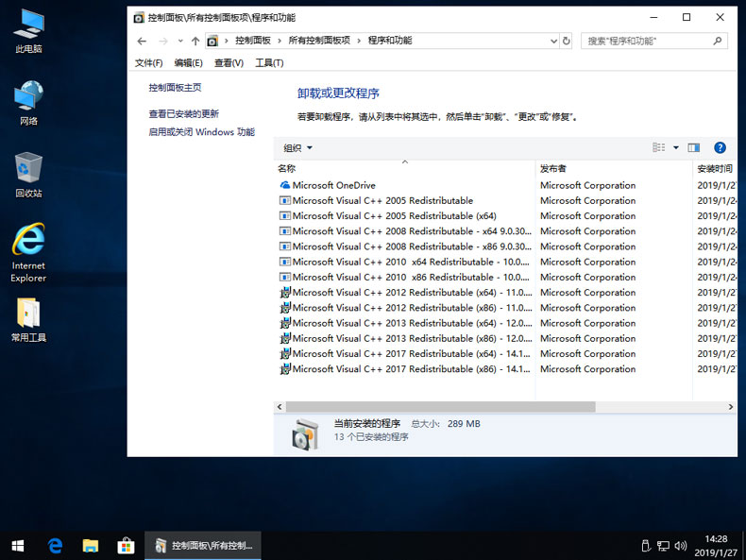Screen dimensions: 746x560
Task: Select Visual C++ 2017 Redistributable (x64) row
Action: pyautogui.click(x=507, y=353)
